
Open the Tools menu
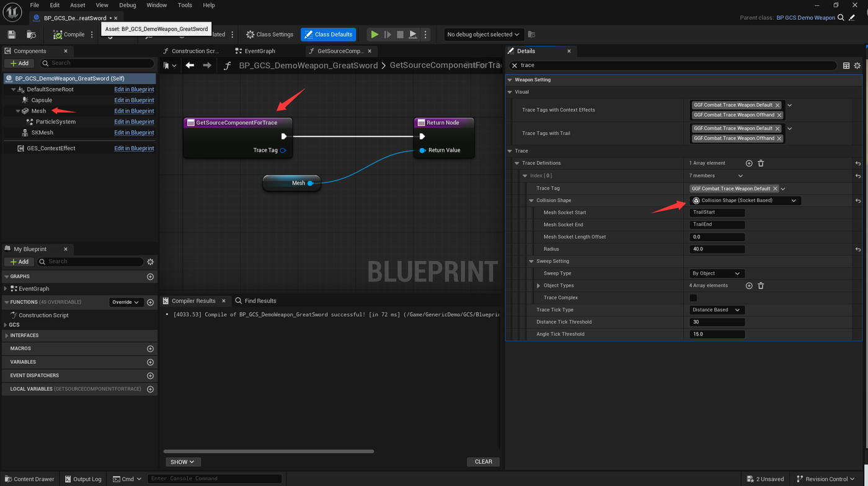tap(185, 5)
